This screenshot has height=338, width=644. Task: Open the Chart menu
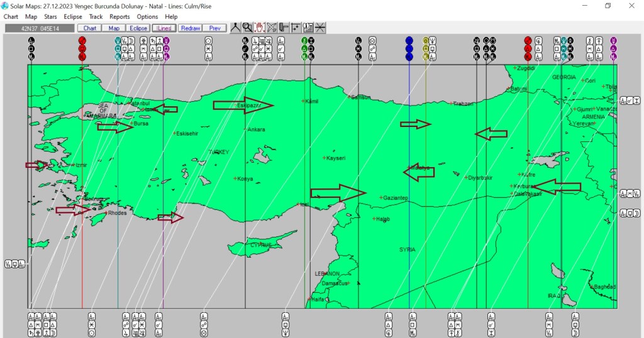[x=11, y=17]
